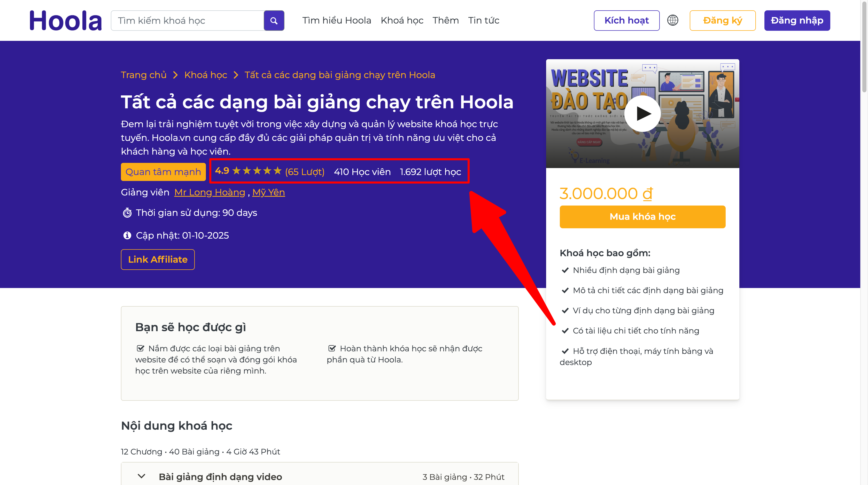Click the page vertical scrollbar
Screen dimensions: 868x485
pyautogui.click(x=864, y=47)
